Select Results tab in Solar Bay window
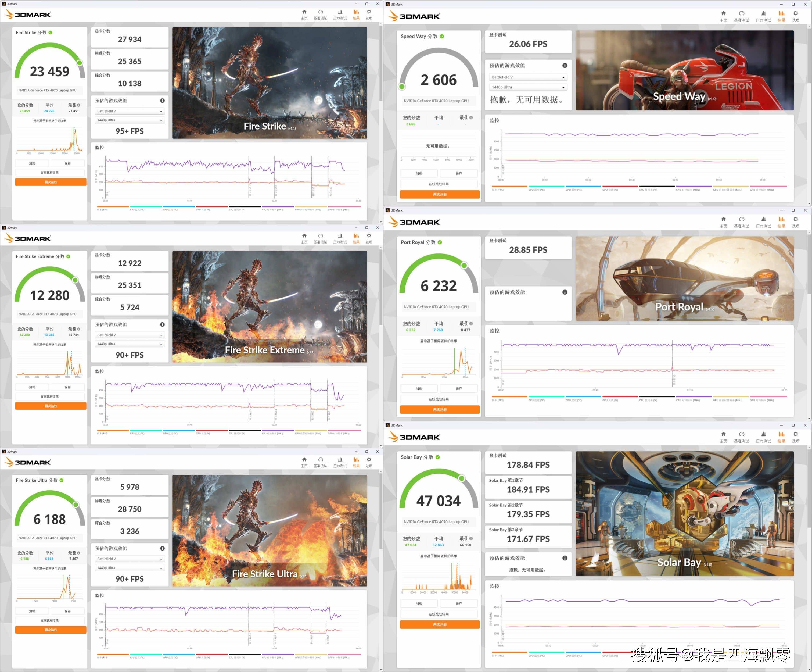This screenshot has height=672, width=812. 781,437
